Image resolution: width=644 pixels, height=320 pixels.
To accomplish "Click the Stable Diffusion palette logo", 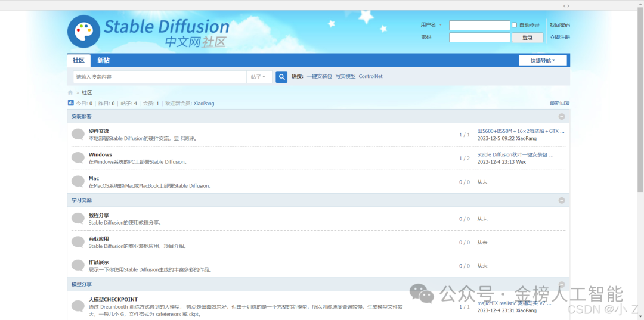I will 84,32.
